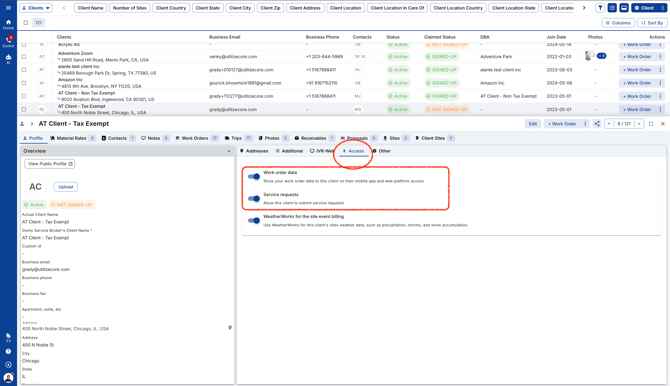Screen dimensions: 670x386
Task: Switch to the Trips tab
Action: [238, 138]
